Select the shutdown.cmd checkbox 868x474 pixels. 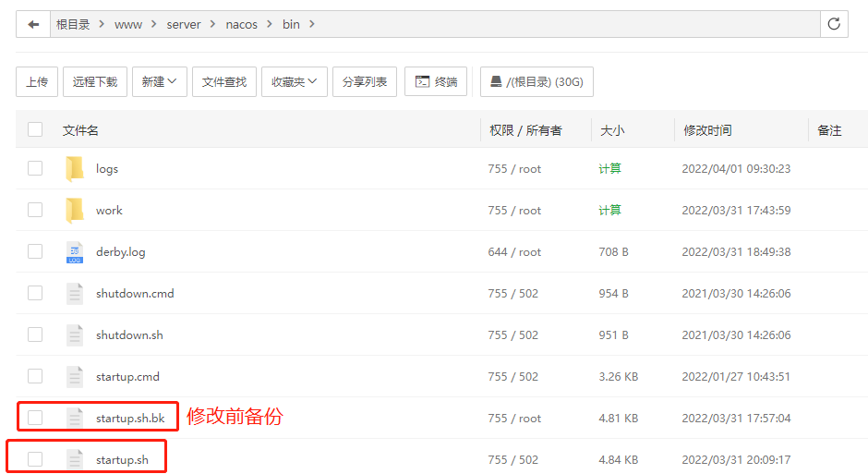point(35,293)
